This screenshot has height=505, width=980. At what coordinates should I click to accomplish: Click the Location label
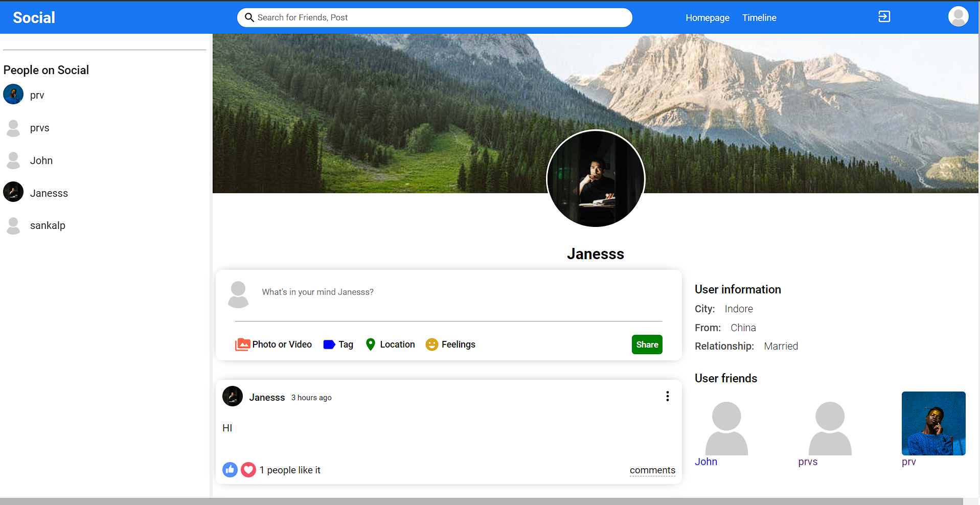pos(397,345)
